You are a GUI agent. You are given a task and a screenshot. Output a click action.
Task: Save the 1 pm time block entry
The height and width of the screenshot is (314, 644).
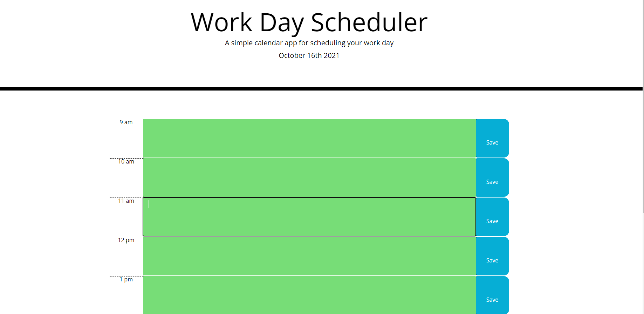[492, 299]
